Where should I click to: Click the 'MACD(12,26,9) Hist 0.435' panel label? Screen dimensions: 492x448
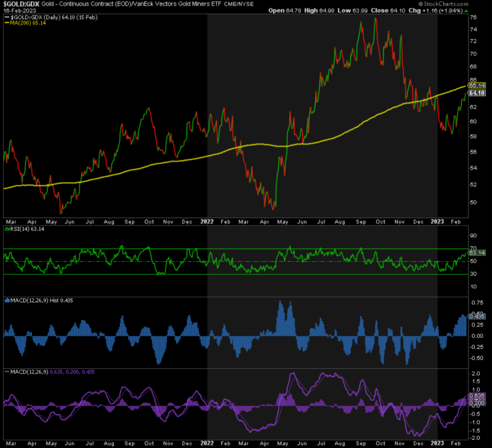(41, 300)
